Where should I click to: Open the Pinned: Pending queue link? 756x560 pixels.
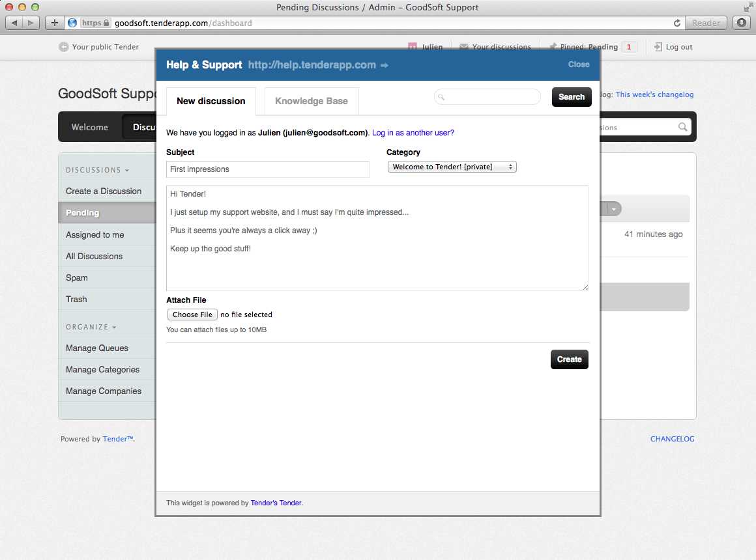589,47
